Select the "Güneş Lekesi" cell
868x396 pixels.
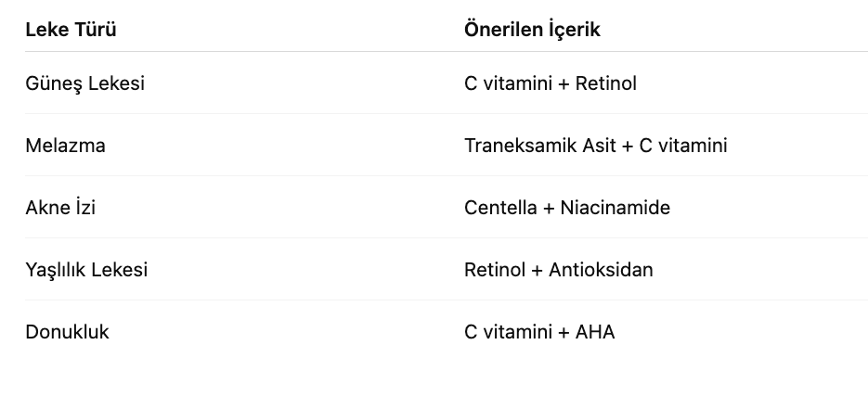[x=84, y=83]
